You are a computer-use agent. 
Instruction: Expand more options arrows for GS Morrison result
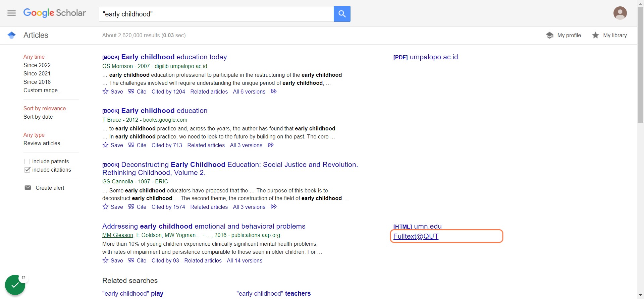(x=274, y=92)
